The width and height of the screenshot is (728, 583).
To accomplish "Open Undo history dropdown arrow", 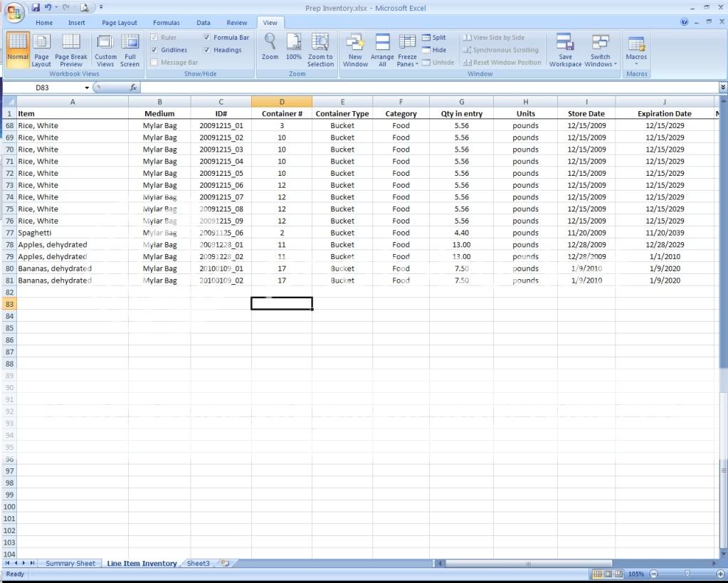I will (56, 7).
